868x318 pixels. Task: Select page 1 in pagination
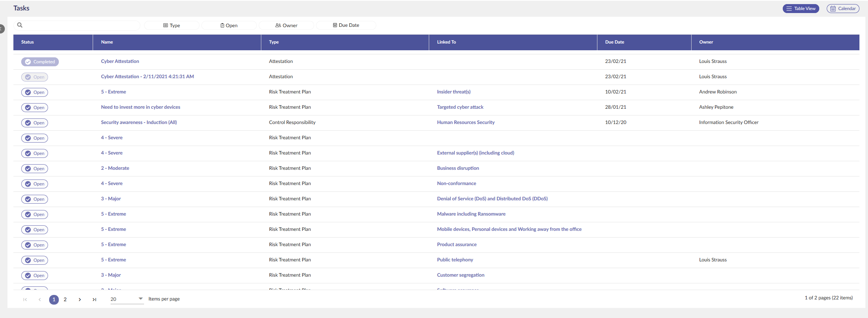click(54, 299)
